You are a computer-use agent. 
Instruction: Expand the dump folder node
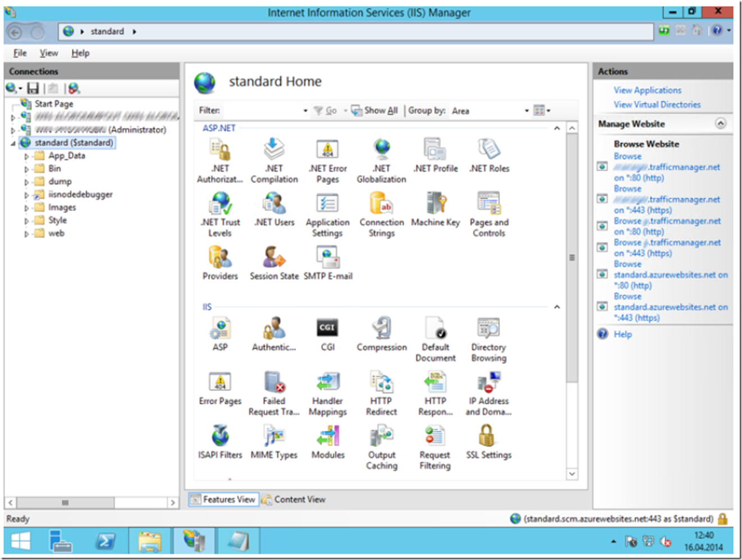tap(26, 182)
